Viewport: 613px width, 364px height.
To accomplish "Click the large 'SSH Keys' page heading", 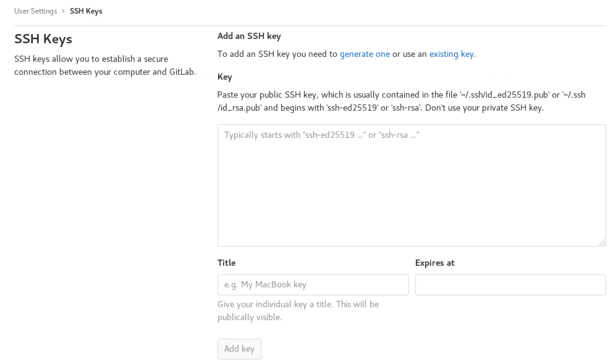I will [43, 39].
